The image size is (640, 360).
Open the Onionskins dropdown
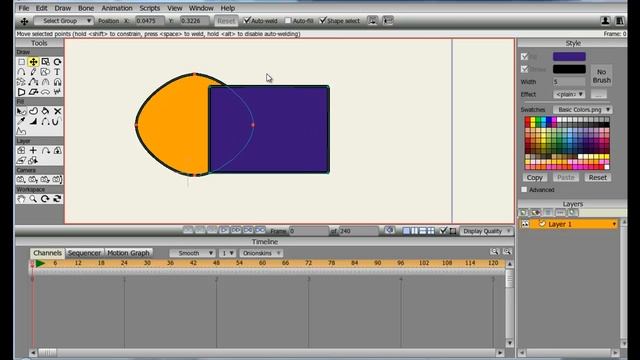(x=261, y=253)
